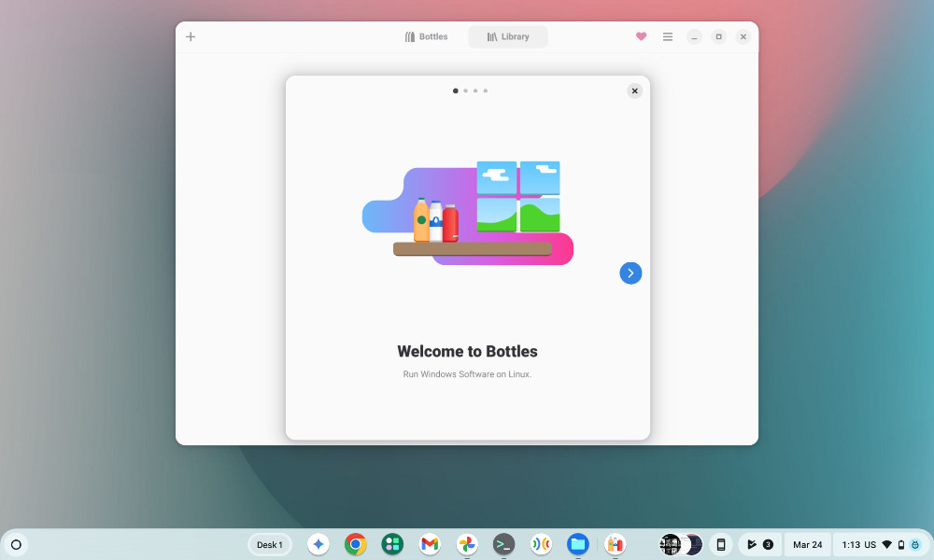Minimize the Bottles window
This screenshot has width=934, height=560.
point(694,37)
